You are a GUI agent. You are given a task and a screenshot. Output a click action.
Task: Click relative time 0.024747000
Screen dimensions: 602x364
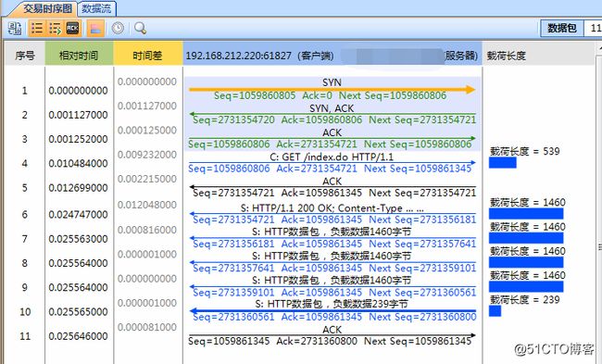[78, 215]
